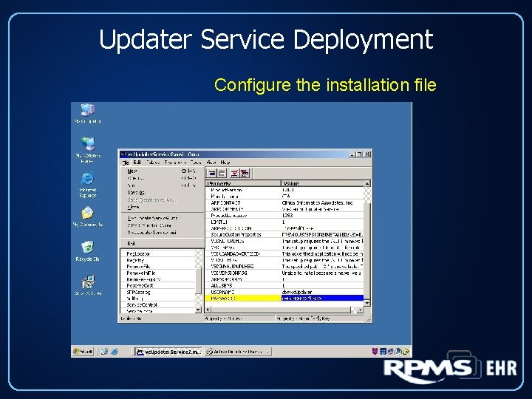Screen dimensions: 532x399
Task: Maximize the Orca window
Action: pos(360,154)
